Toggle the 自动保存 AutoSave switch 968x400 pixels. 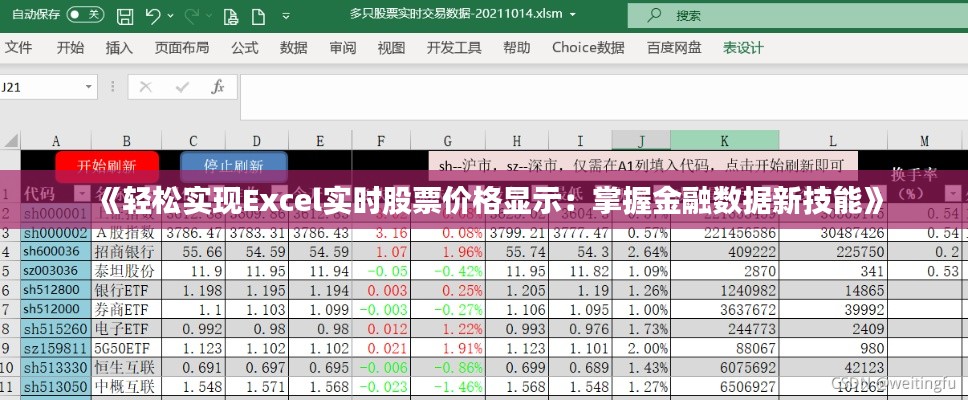pos(87,15)
